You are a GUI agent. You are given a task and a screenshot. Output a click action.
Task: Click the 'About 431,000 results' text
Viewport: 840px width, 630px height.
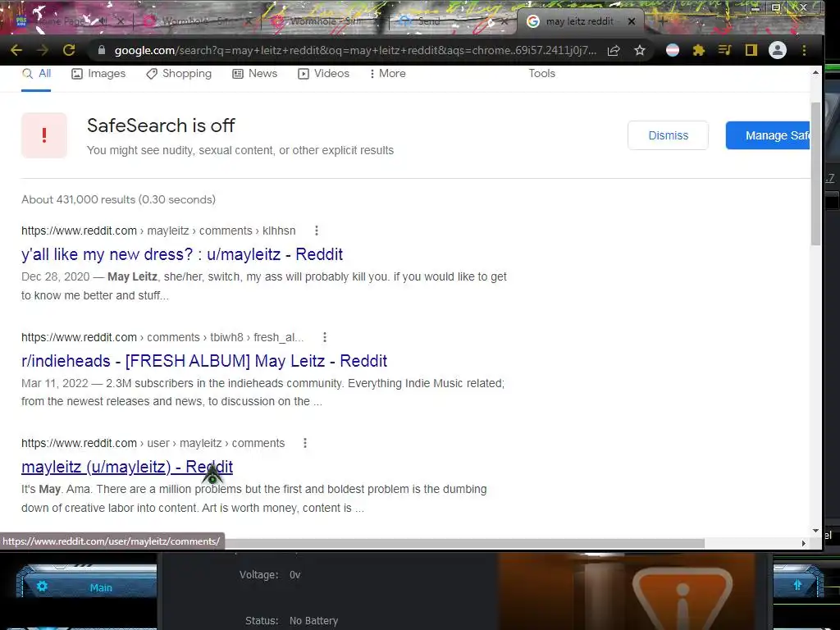pyautogui.click(x=118, y=199)
